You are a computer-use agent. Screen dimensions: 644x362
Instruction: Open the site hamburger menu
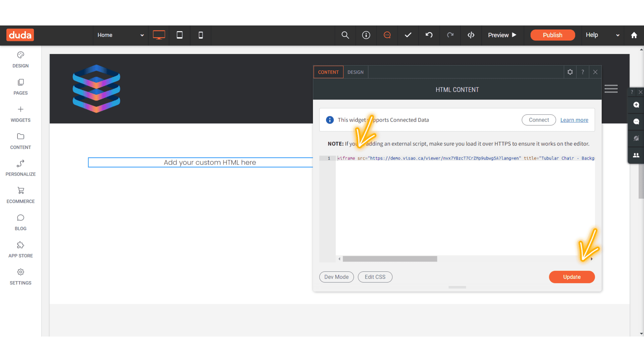click(611, 89)
